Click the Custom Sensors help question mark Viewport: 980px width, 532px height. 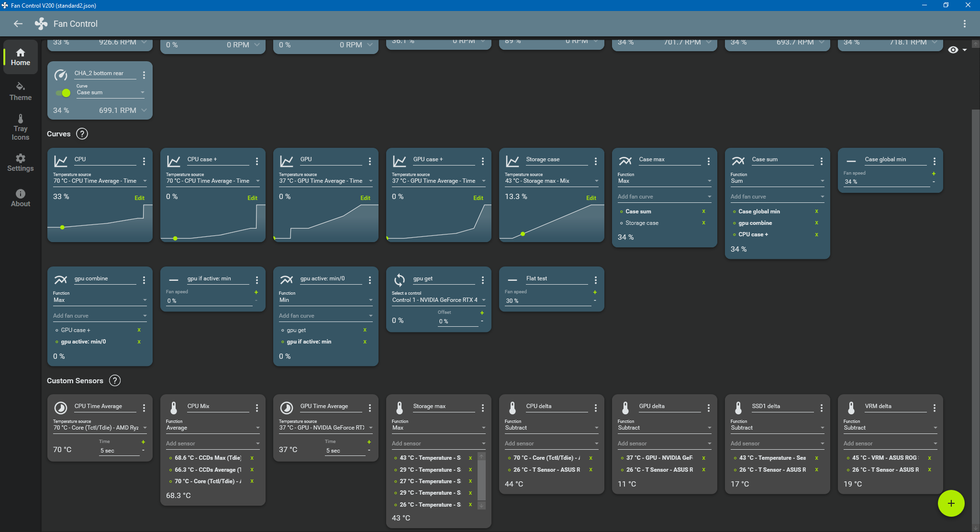point(115,381)
